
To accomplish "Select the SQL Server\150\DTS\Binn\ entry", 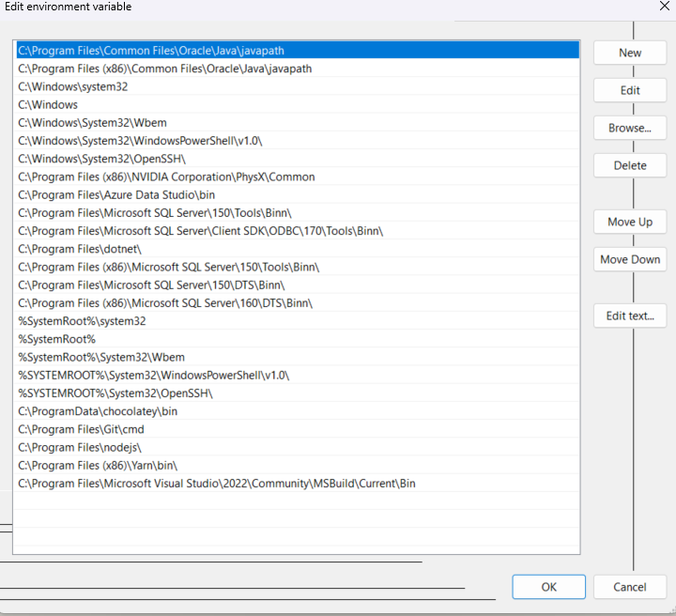I will (x=298, y=285).
